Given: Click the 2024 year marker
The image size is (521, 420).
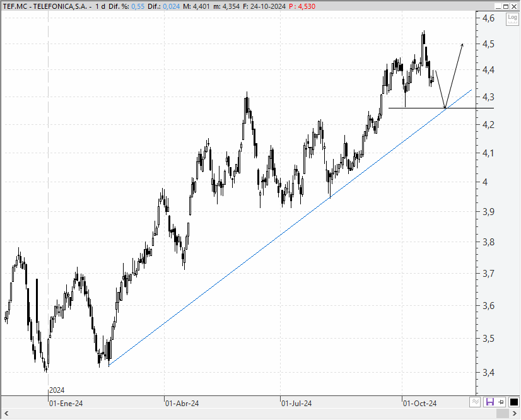Looking at the screenshot, I should [x=57, y=390].
